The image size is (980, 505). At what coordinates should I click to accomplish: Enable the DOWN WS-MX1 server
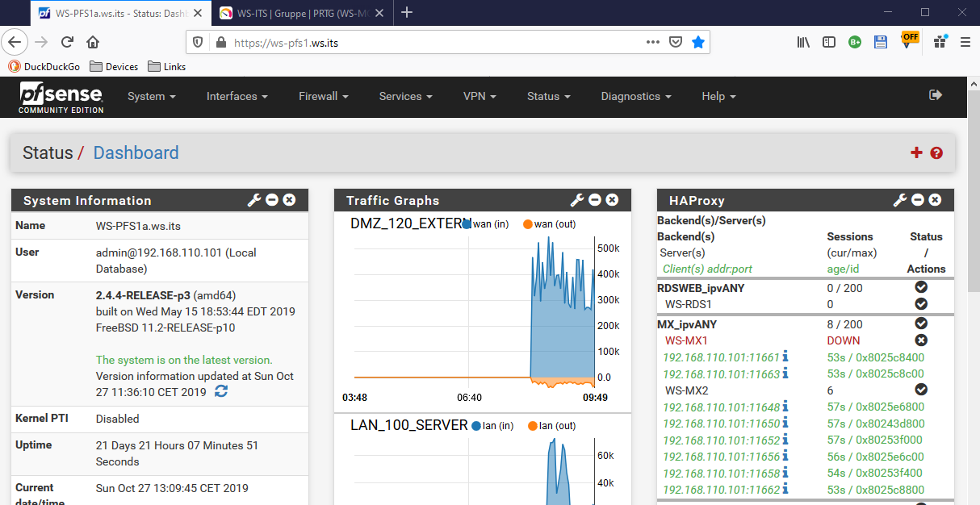pos(921,340)
